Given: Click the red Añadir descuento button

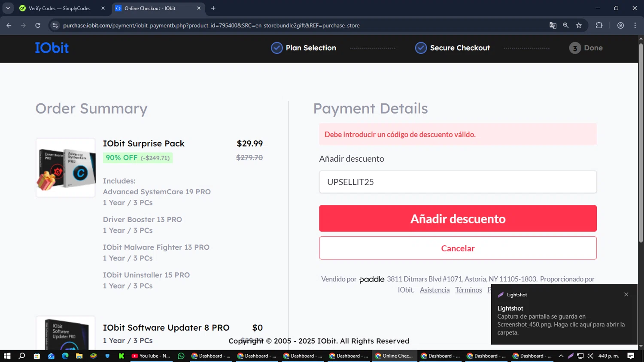Looking at the screenshot, I should click(x=458, y=218).
